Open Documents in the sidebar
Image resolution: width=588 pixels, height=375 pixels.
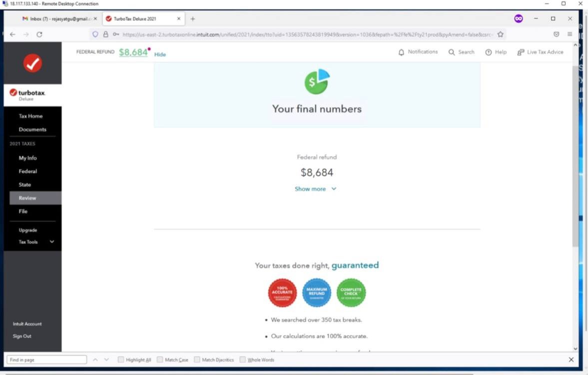tap(32, 129)
